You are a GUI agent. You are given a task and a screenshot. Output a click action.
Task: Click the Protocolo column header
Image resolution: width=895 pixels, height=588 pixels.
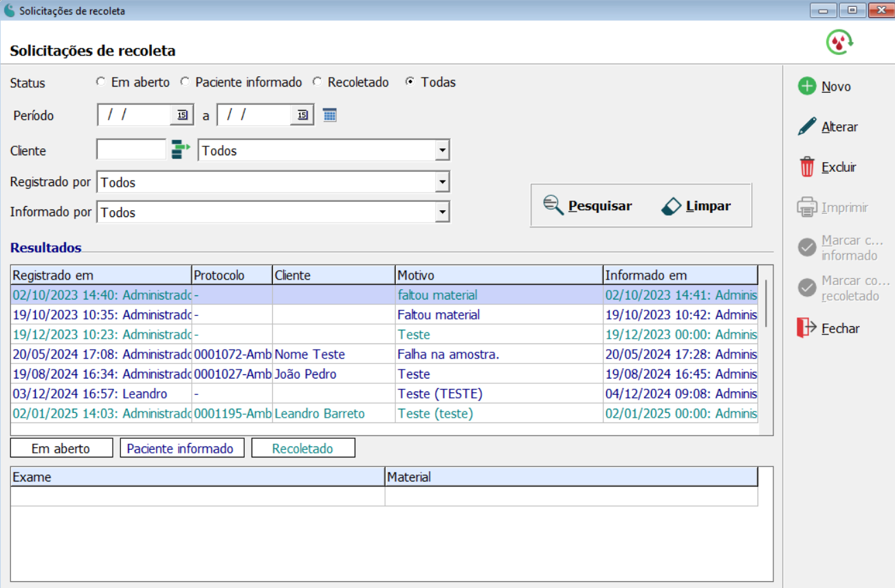[x=232, y=275]
